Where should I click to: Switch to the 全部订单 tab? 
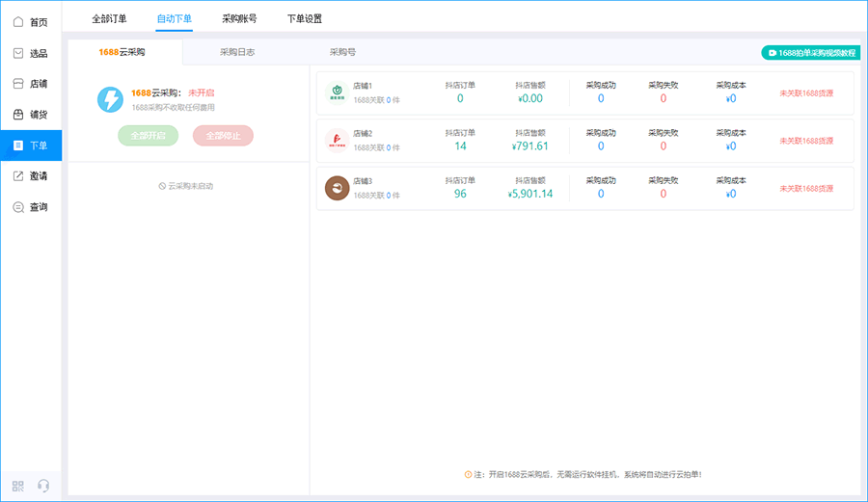109,18
